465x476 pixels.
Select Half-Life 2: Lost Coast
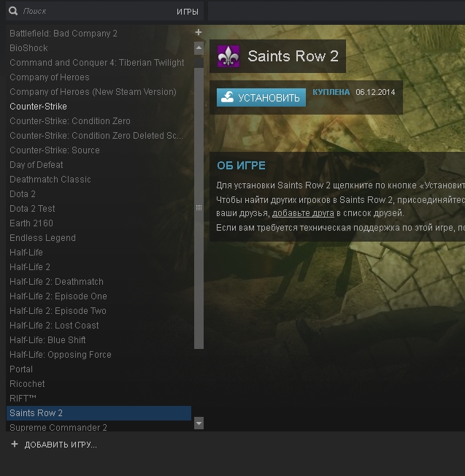pyautogui.click(x=99, y=325)
